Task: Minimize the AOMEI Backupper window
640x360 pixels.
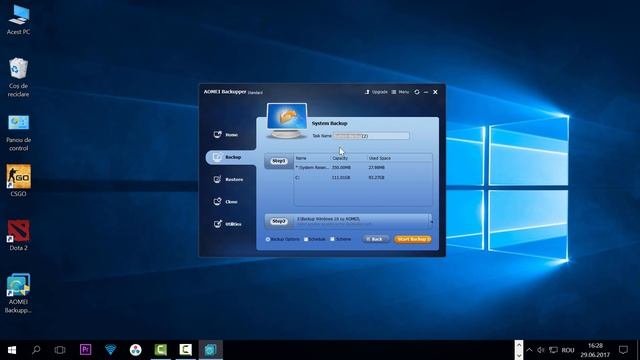Action: 426,92
